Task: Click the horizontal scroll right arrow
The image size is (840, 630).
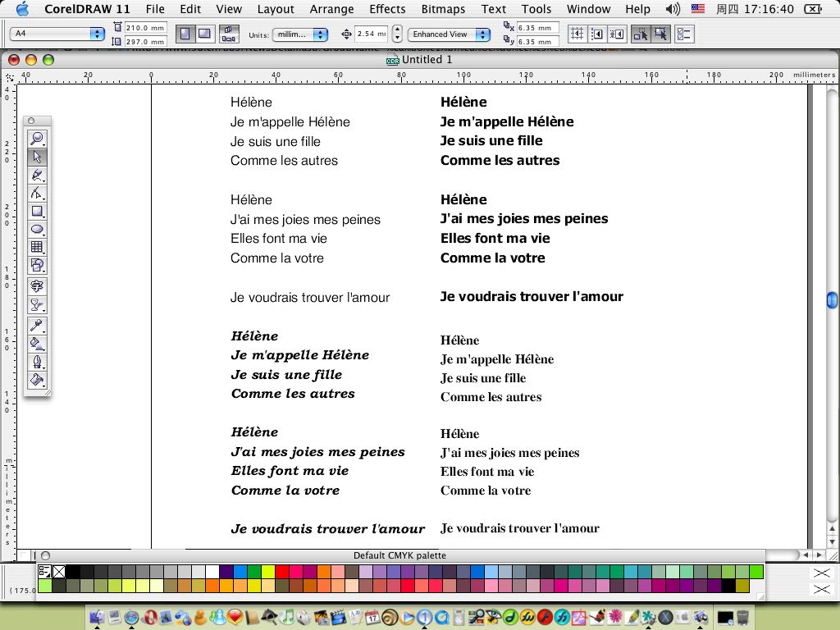Action: (x=819, y=555)
